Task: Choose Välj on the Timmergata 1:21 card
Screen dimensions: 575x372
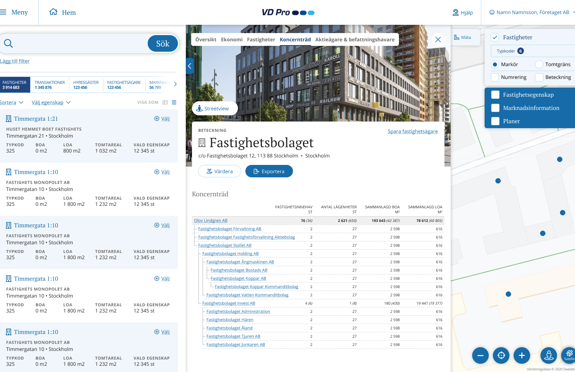Action: tap(162, 118)
